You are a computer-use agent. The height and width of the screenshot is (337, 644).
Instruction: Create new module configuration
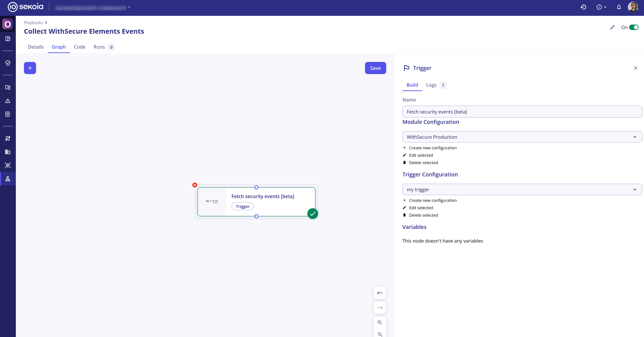tap(430, 148)
